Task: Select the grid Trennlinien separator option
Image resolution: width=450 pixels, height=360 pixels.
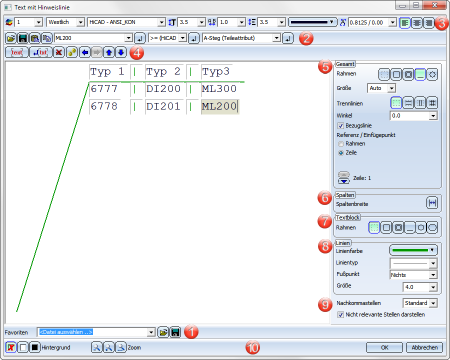Action: (x=432, y=103)
